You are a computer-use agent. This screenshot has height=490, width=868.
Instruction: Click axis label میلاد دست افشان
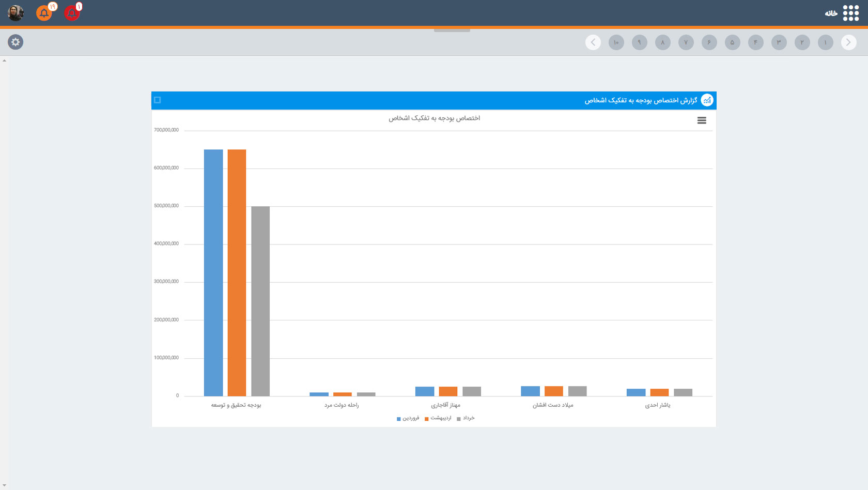point(553,405)
